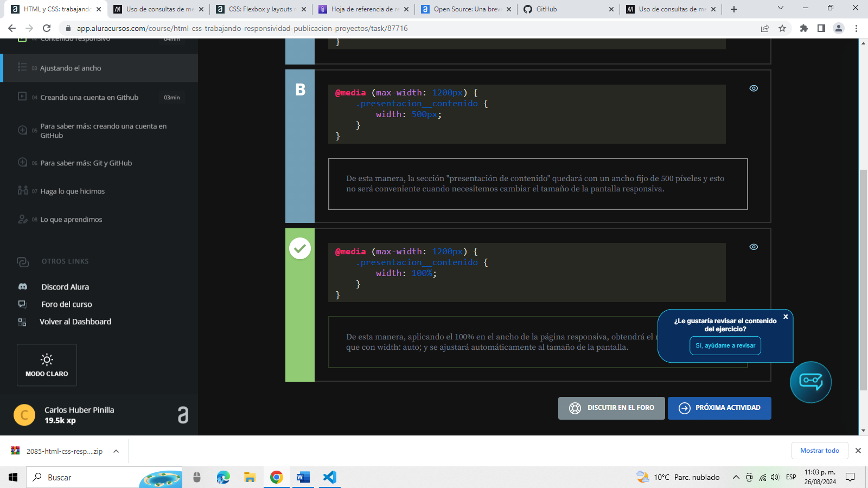Close the review content popup
Screen dimensions: 868x488
[786, 317]
